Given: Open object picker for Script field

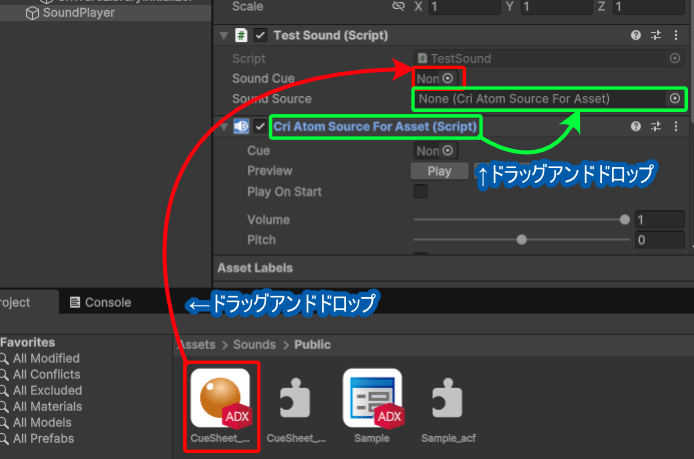Looking at the screenshot, I should click(675, 58).
